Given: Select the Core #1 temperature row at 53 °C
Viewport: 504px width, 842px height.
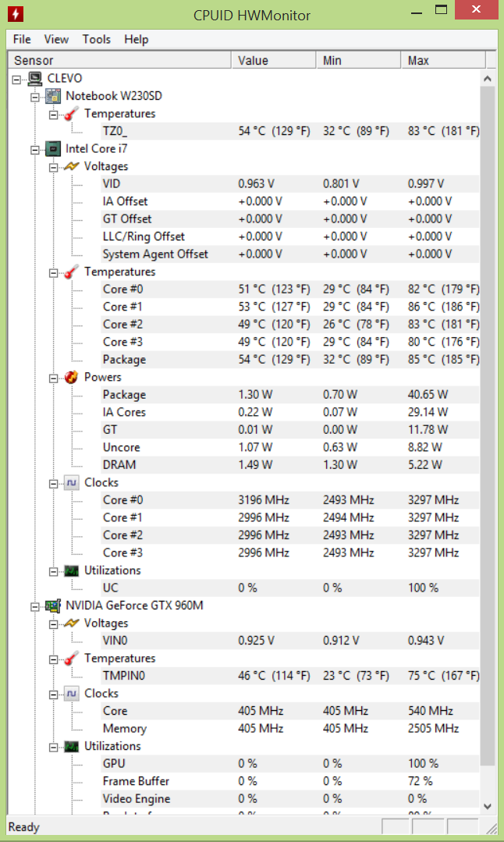Looking at the screenshot, I should click(x=290, y=307).
